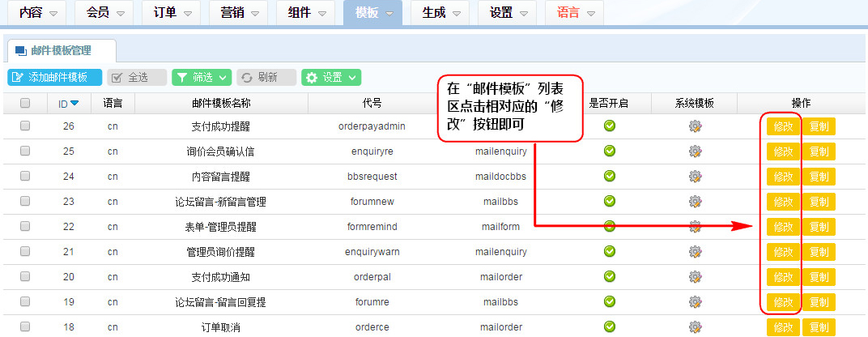Click the 刷新 refresh button

click(x=266, y=77)
